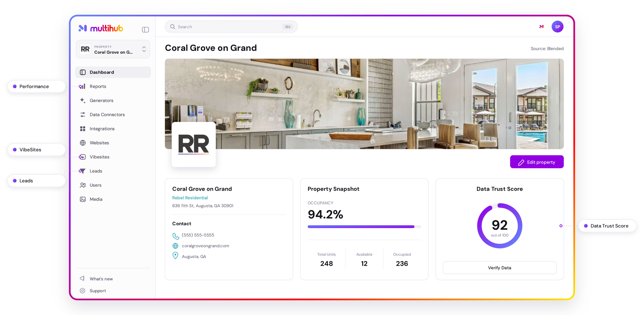
Task: Click the property kitchen banner image
Action: 364,104
